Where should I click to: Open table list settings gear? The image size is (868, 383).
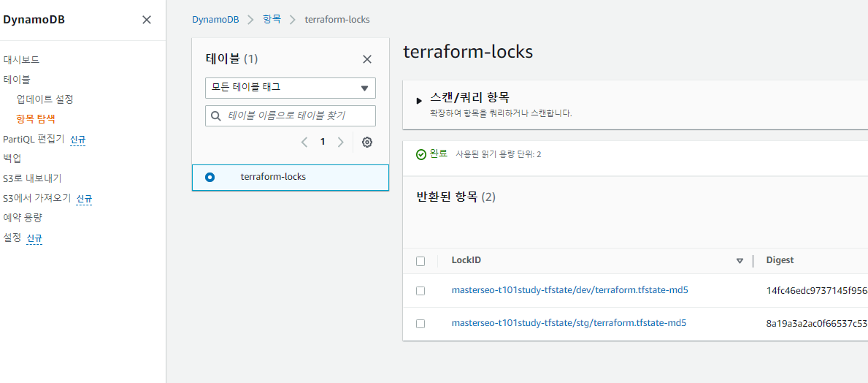[367, 143]
